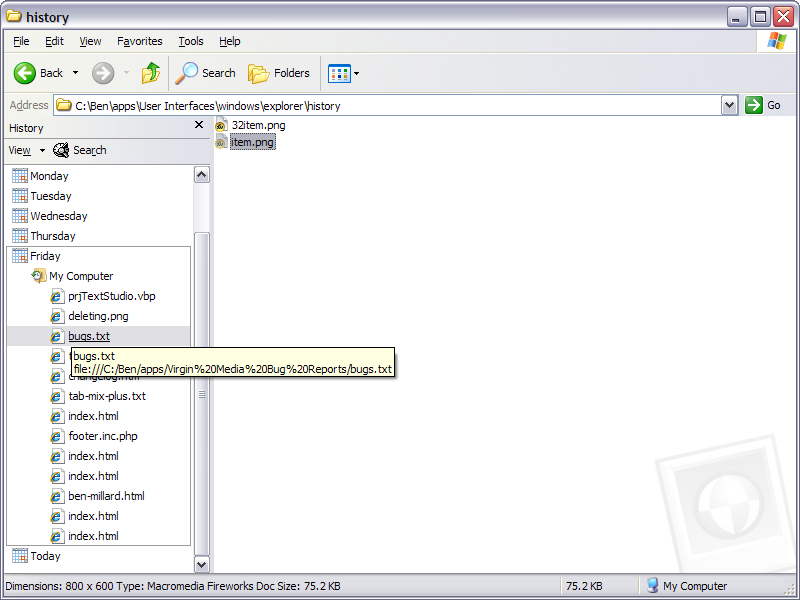Open the bugs.txt history link
Image resolution: width=800 pixels, height=600 pixels.
coord(89,336)
